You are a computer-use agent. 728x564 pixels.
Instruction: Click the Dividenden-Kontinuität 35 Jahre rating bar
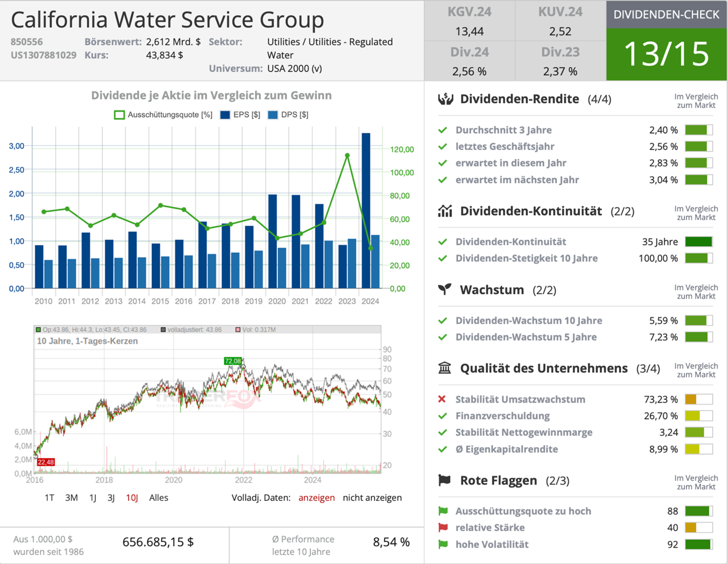[x=699, y=242]
